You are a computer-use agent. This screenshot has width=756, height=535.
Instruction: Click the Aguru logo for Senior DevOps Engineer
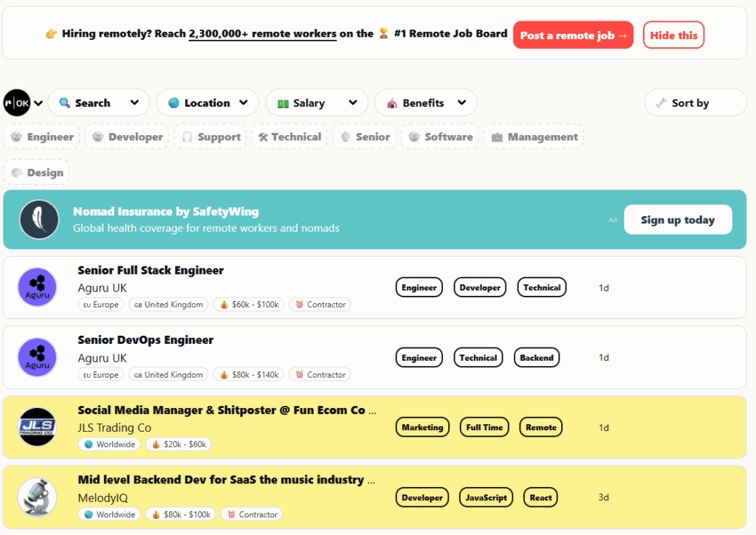coord(37,357)
